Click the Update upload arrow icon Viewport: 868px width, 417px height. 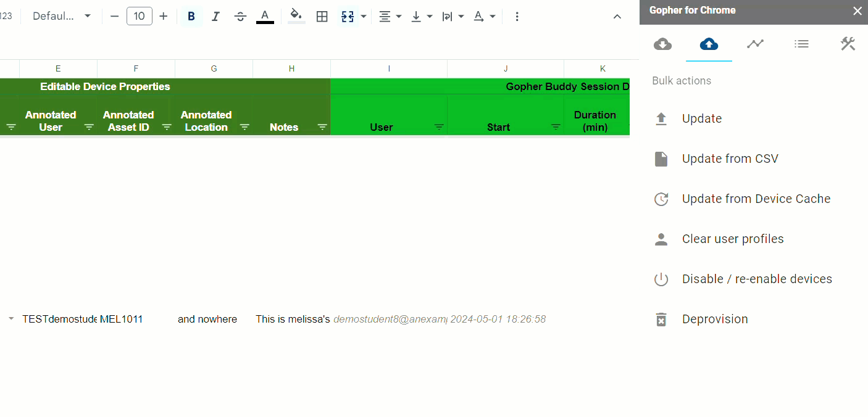pos(661,119)
